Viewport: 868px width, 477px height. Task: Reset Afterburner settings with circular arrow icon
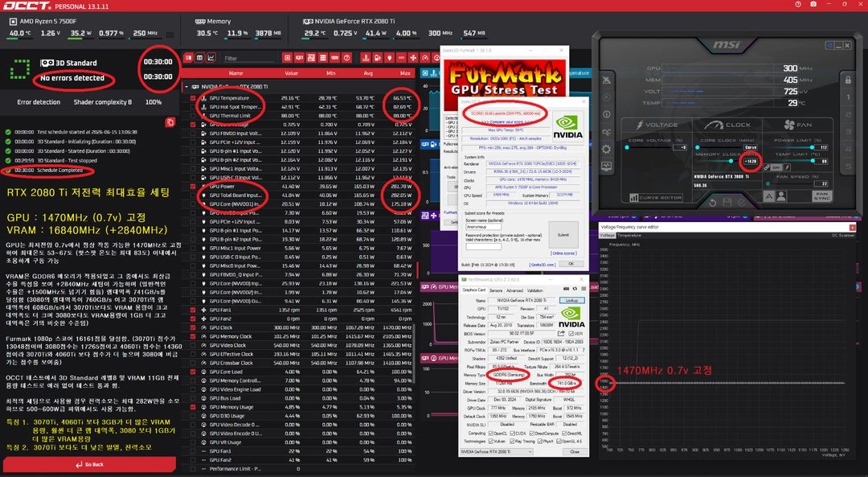click(712, 202)
